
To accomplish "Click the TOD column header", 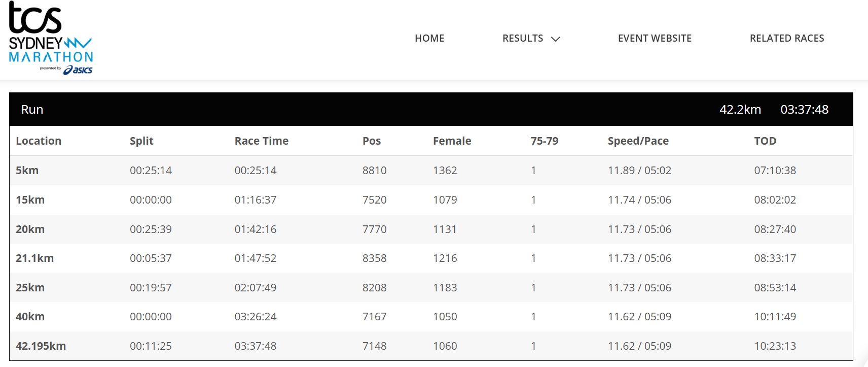I will (x=765, y=141).
